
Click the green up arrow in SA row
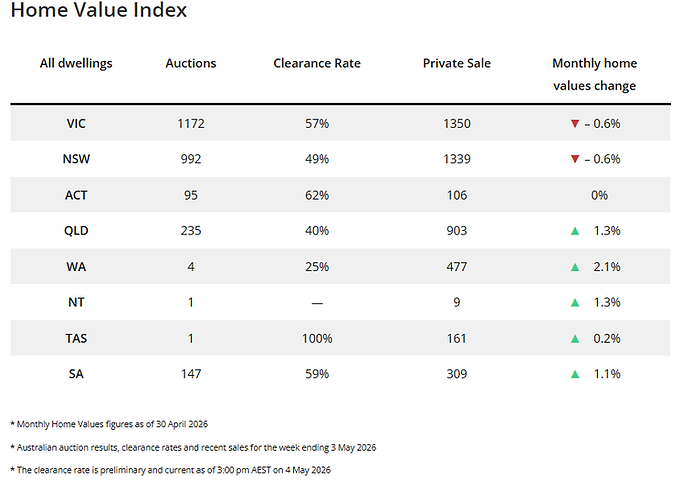pos(575,374)
